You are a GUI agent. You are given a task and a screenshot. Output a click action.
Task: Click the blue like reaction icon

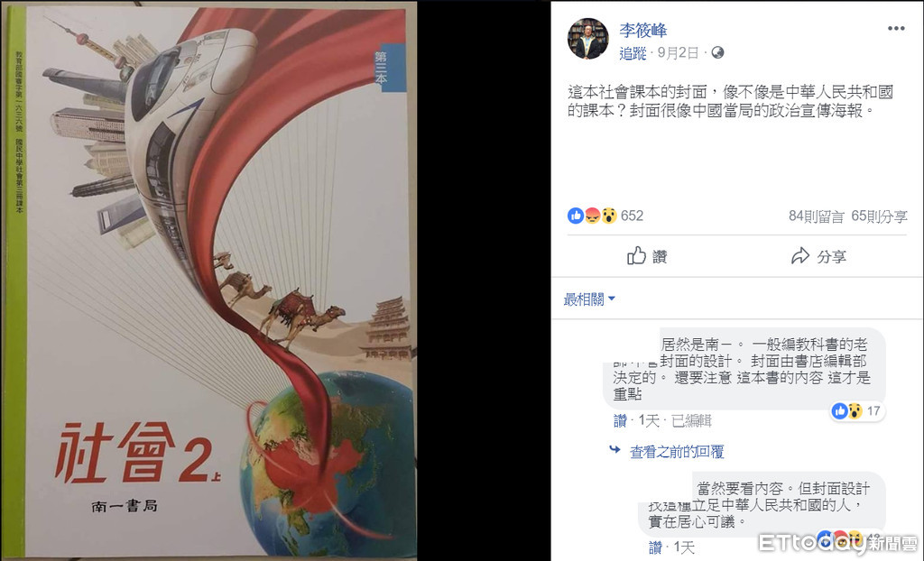(575, 216)
